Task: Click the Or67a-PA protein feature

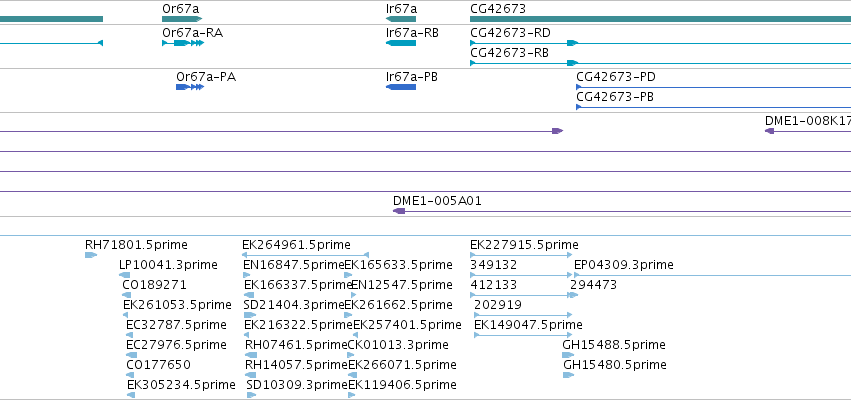Action: (190, 87)
